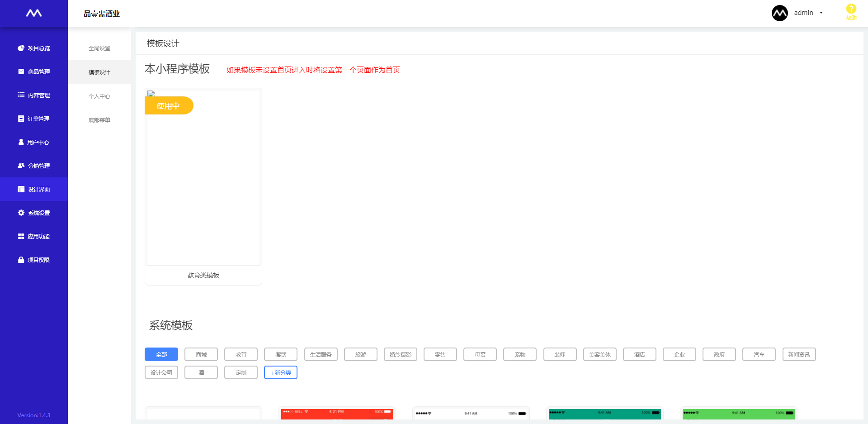
Task: Go to 分销管理 in sidebar
Action: click(34, 166)
